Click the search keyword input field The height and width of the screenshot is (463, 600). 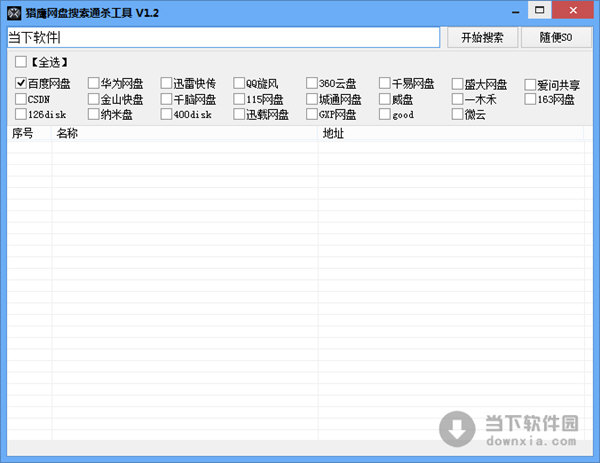tap(223, 37)
